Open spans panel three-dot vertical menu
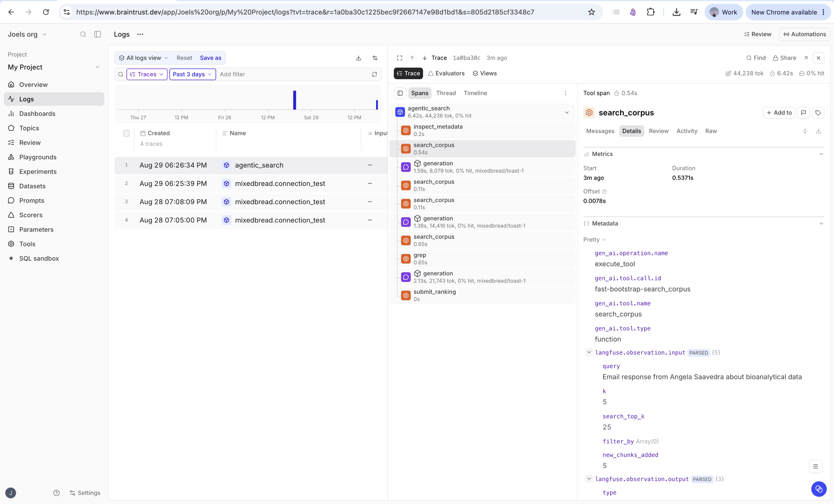This screenshot has height=504, width=834. pos(565,93)
